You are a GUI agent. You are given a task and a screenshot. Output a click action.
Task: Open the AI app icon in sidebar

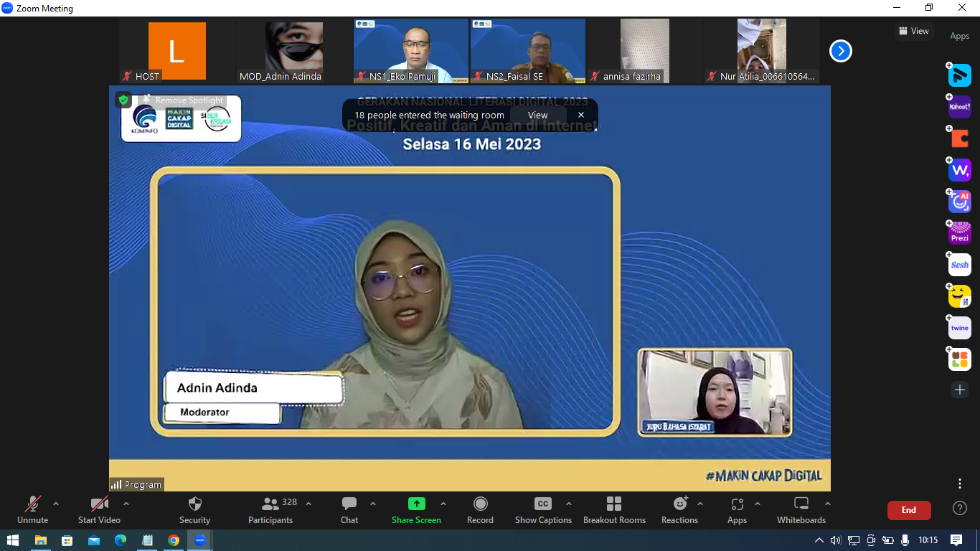[960, 202]
